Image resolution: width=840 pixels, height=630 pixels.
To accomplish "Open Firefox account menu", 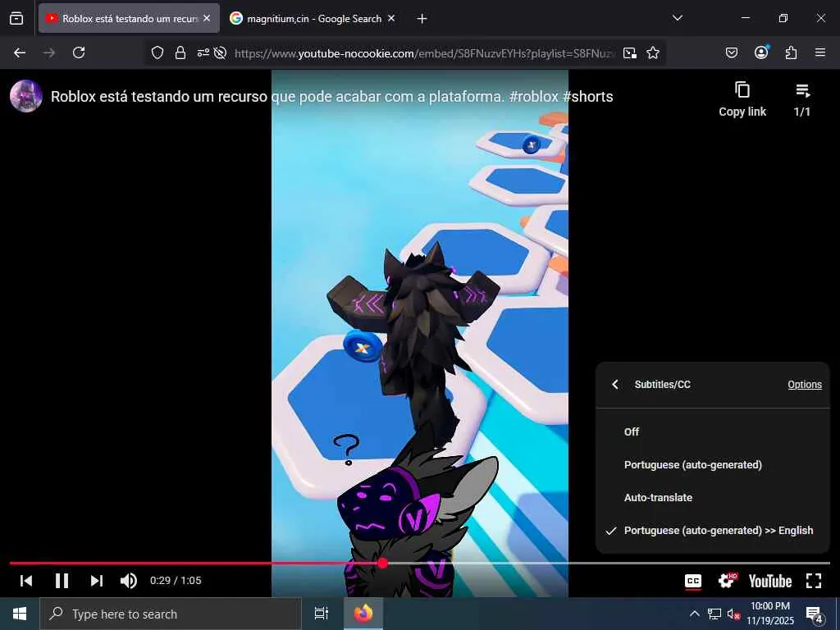I will 761,52.
